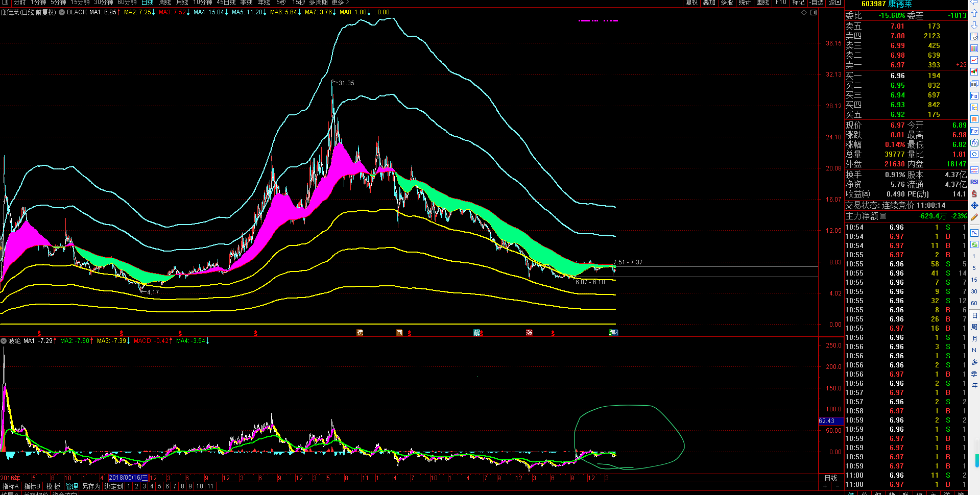
Task: Click the 涨 event marker on chart timeline
Action: [x=529, y=333]
